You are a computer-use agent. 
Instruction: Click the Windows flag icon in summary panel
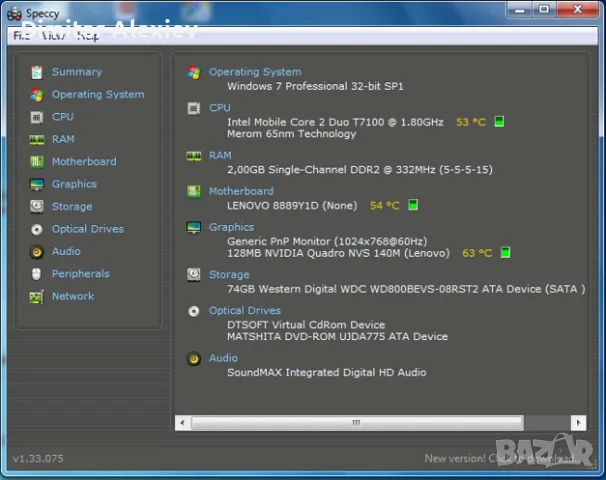(194, 72)
